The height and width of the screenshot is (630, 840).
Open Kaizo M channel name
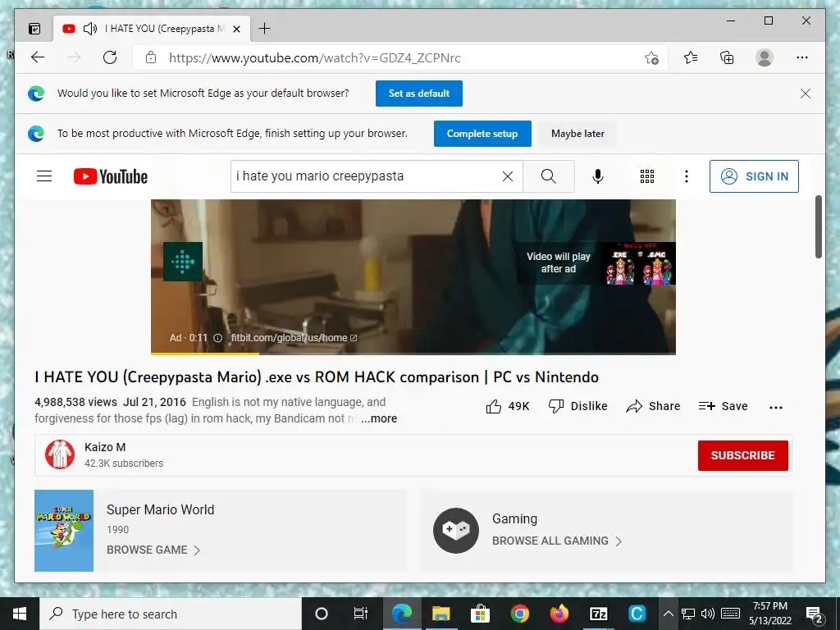(x=105, y=447)
